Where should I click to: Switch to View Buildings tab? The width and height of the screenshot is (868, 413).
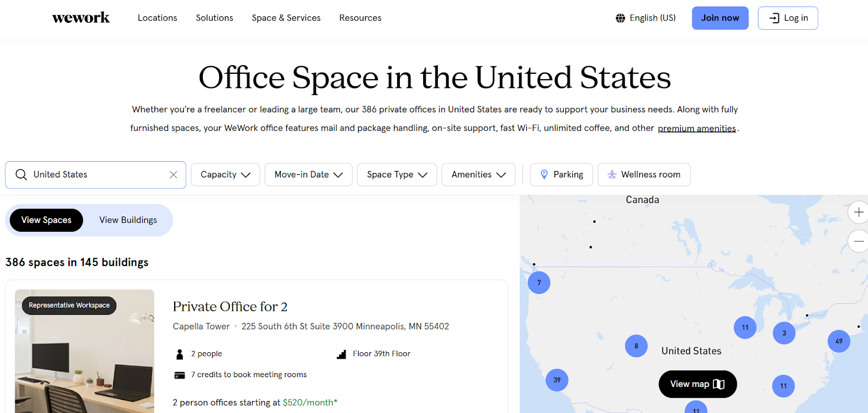(x=128, y=220)
